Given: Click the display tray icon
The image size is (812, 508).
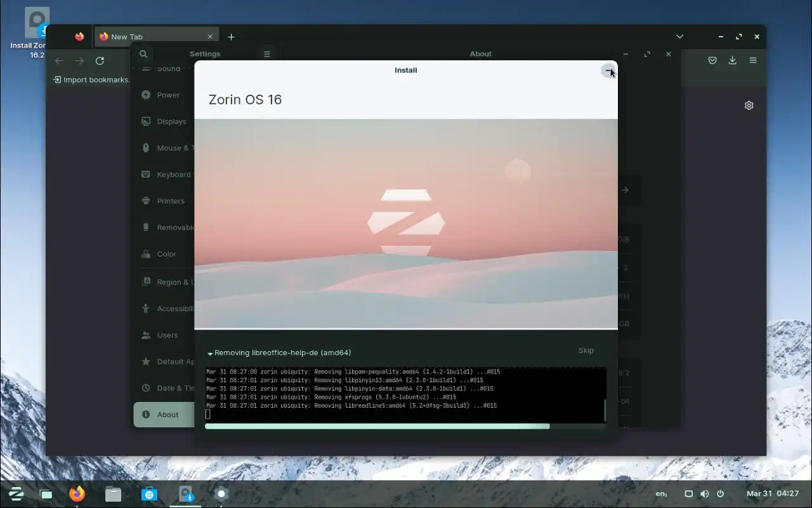Looking at the screenshot, I should click(688, 493).
